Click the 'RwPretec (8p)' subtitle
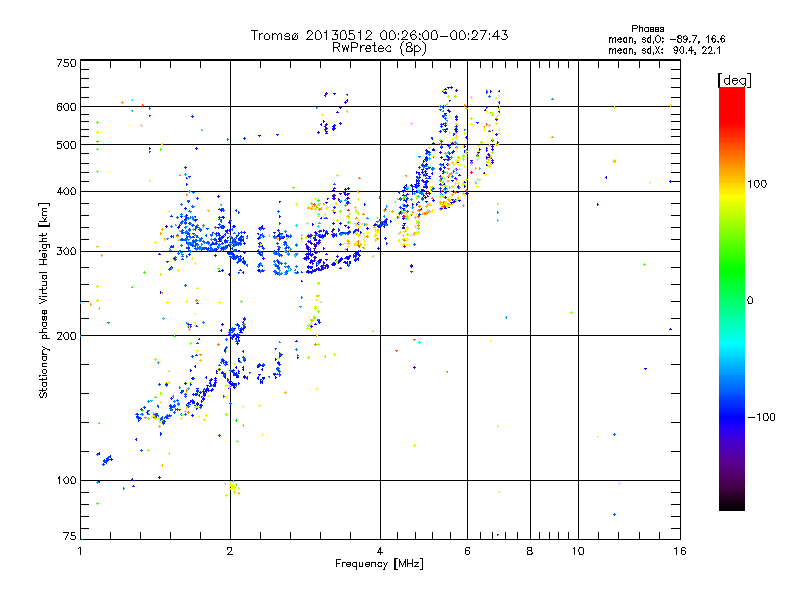800x600 pixels. (x=379, y=48)
